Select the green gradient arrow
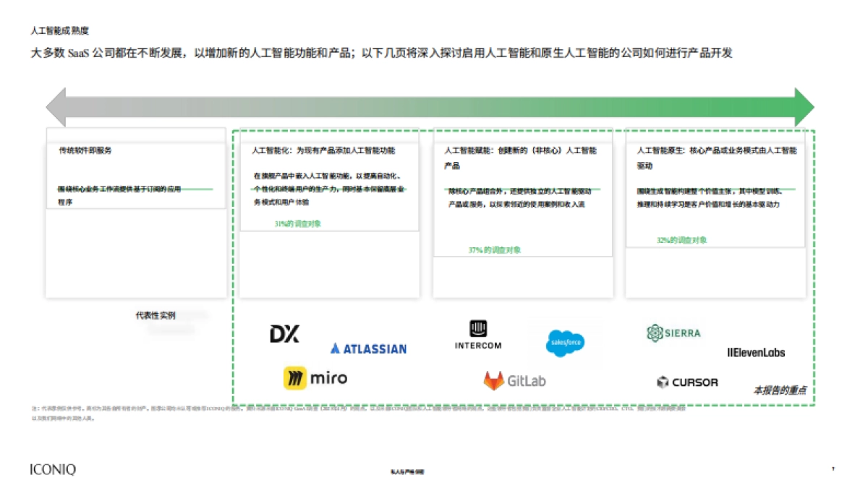The height and width of the screenshot is (488, 868). point(430,105)
